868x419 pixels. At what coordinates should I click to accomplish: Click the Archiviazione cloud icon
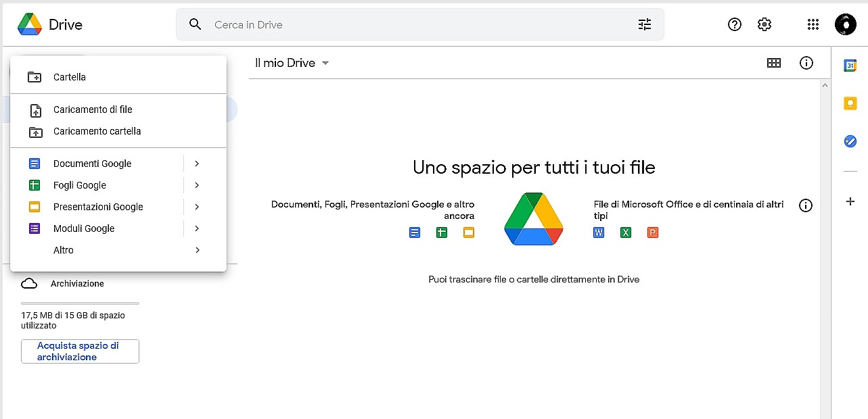[x=29, y=284]
